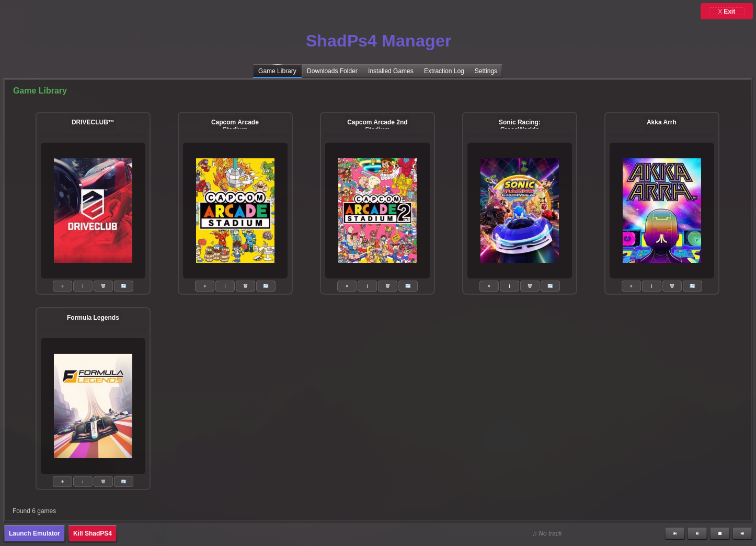Click the trash icon under Formula Legends
The width and height of the screenshot is (756, 546).
103,481
